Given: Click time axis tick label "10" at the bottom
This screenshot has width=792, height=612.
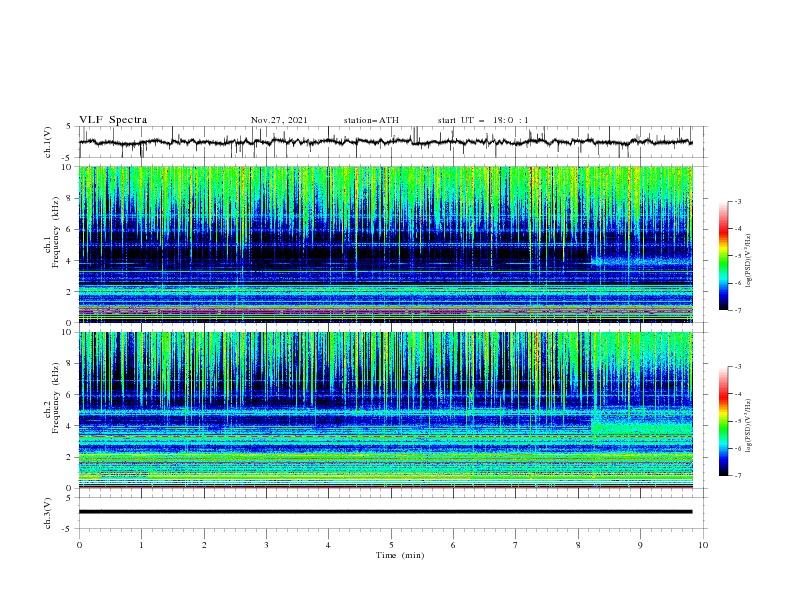Looking at the screenshot, I should 703,545.
